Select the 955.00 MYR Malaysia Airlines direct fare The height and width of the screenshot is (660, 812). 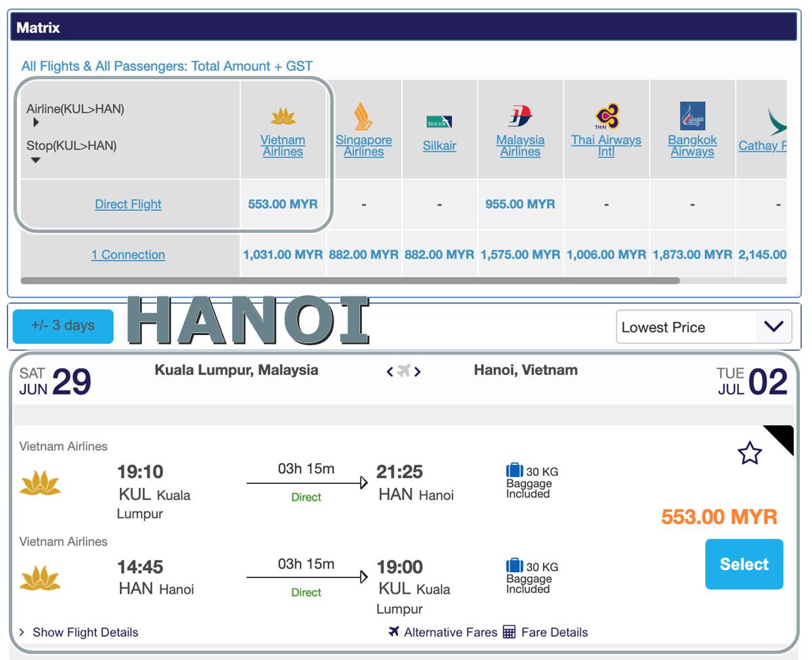(x=520, y=204)
